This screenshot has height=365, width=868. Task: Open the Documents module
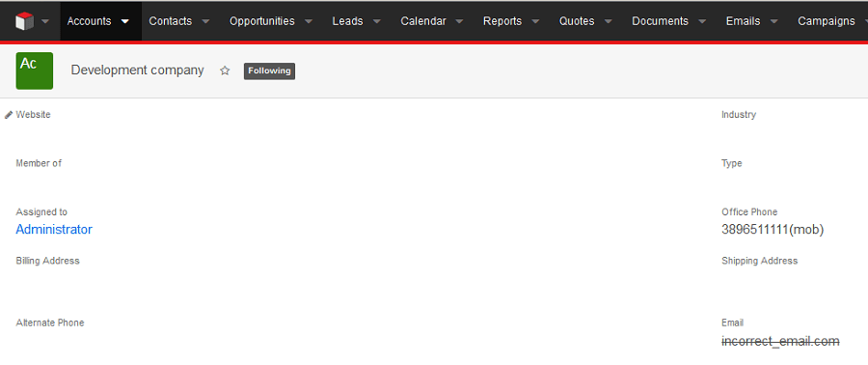(x=661, y=21)
